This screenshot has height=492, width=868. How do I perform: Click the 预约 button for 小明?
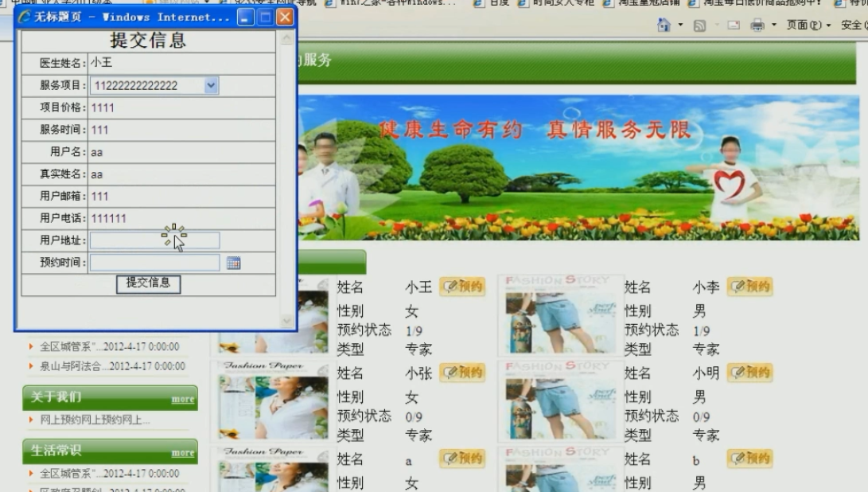[750, 373]
